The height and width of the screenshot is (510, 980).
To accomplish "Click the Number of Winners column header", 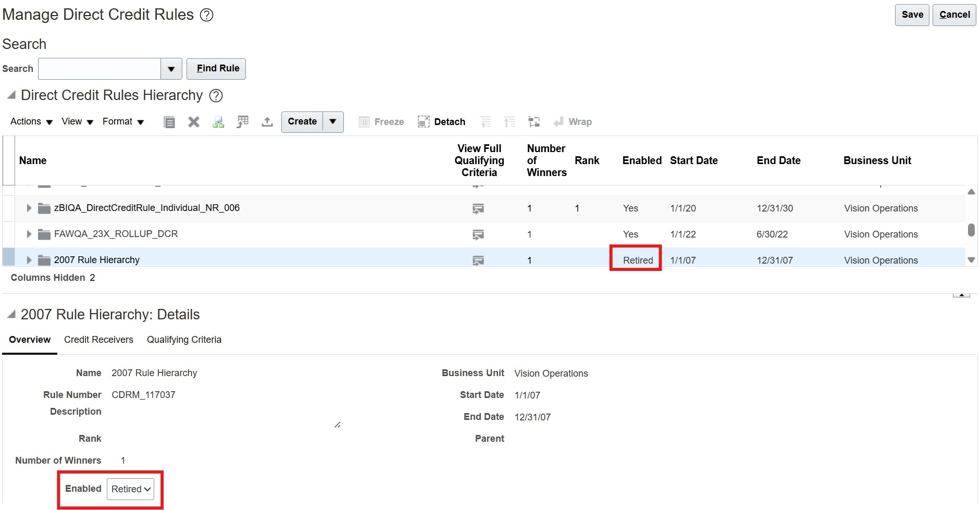I will click(547, 160).
